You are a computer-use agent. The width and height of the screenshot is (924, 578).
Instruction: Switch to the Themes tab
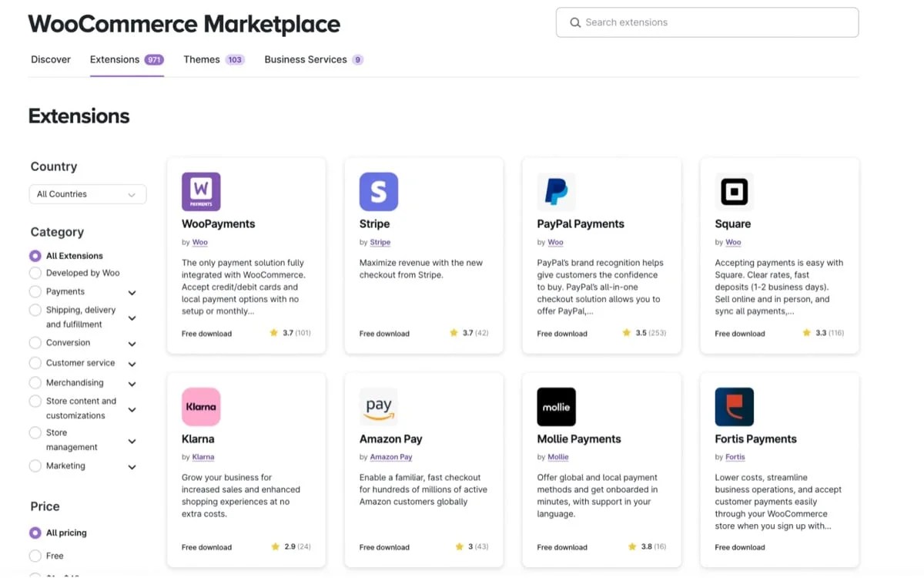click(200, 59)
